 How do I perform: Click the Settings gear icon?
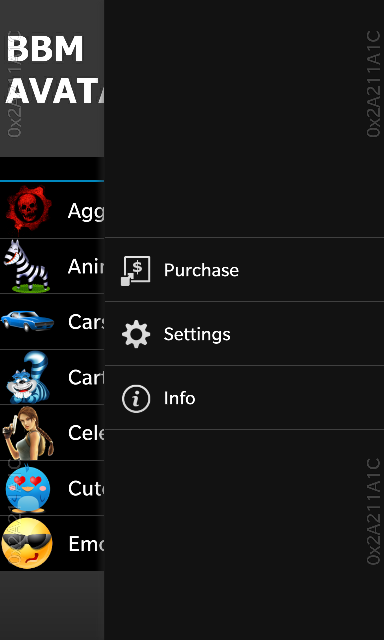(136, 334)
